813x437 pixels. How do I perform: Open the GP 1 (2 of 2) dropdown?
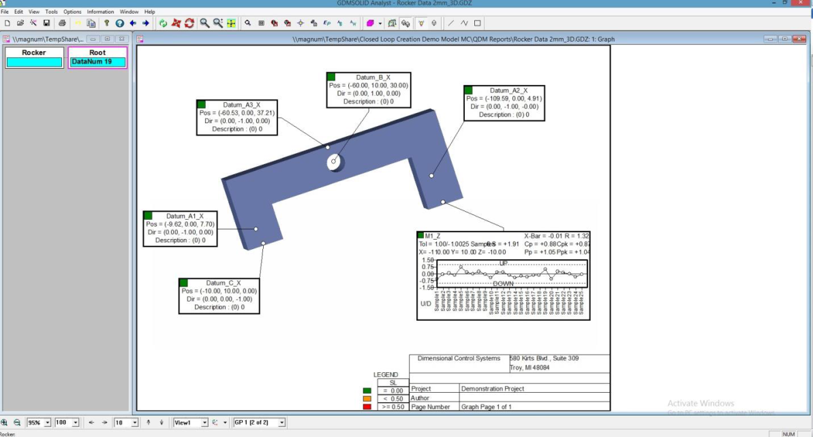[281, 423]
